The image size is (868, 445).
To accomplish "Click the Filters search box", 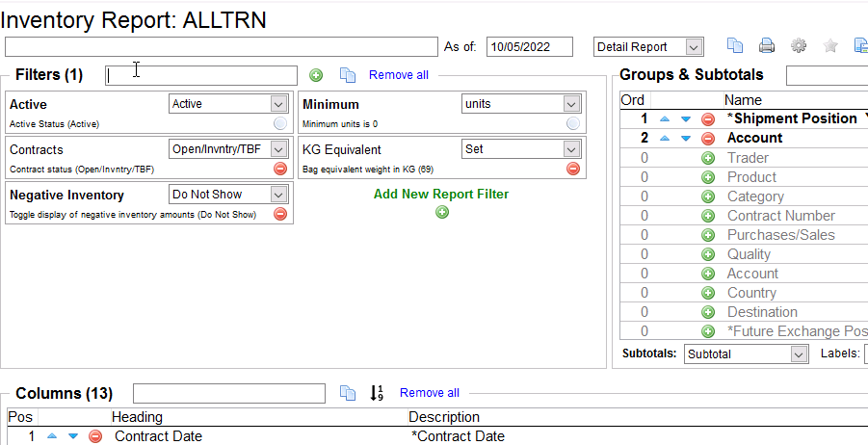I will point(201,75).
